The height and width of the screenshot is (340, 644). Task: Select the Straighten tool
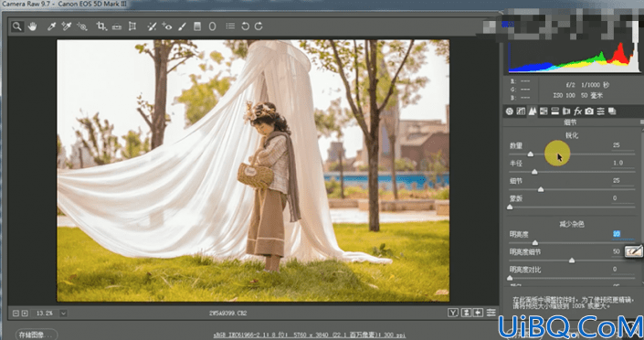pos(117,27)
